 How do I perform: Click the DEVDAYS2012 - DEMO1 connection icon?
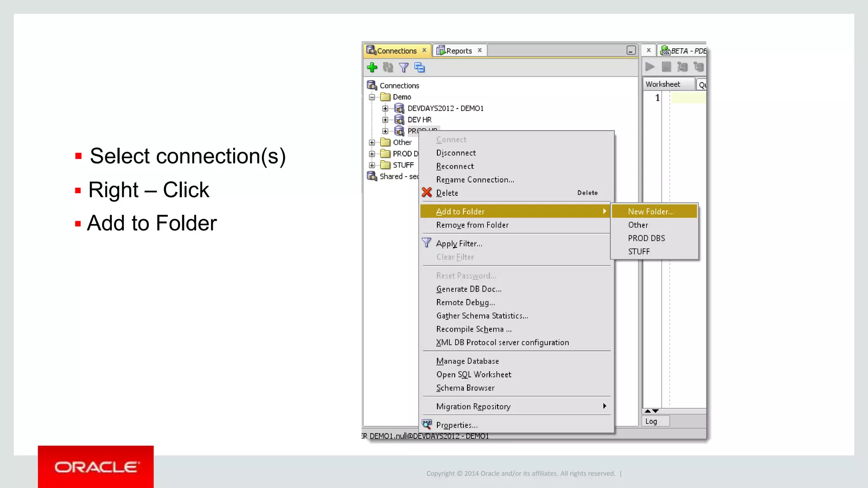click(x=399, y=108)
